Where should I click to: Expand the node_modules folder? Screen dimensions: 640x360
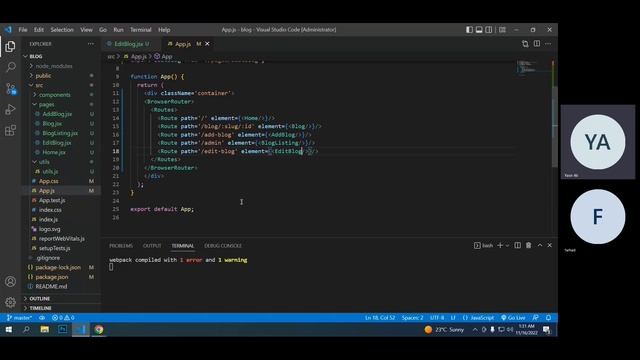tap(31, 66)
